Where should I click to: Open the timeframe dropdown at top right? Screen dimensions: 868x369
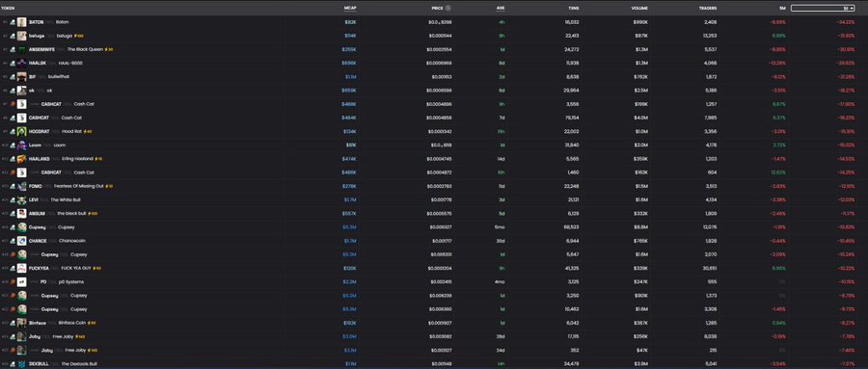pos(823,9)
